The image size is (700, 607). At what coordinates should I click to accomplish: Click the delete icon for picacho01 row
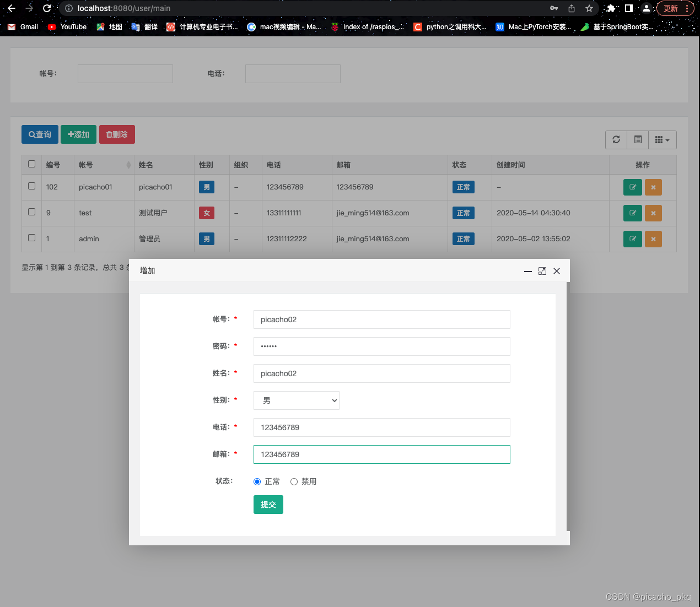653,187
